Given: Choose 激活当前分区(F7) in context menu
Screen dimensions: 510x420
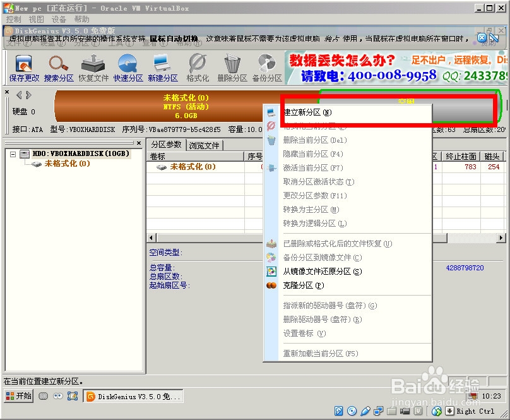Looking at the screenshot, I should [348, 168].
